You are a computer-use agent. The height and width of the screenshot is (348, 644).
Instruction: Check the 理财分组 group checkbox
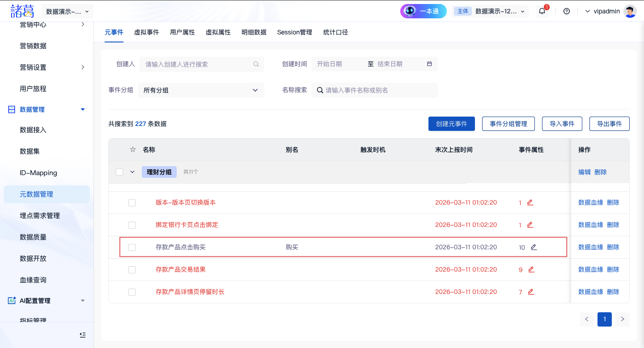(x=119, y=172)
